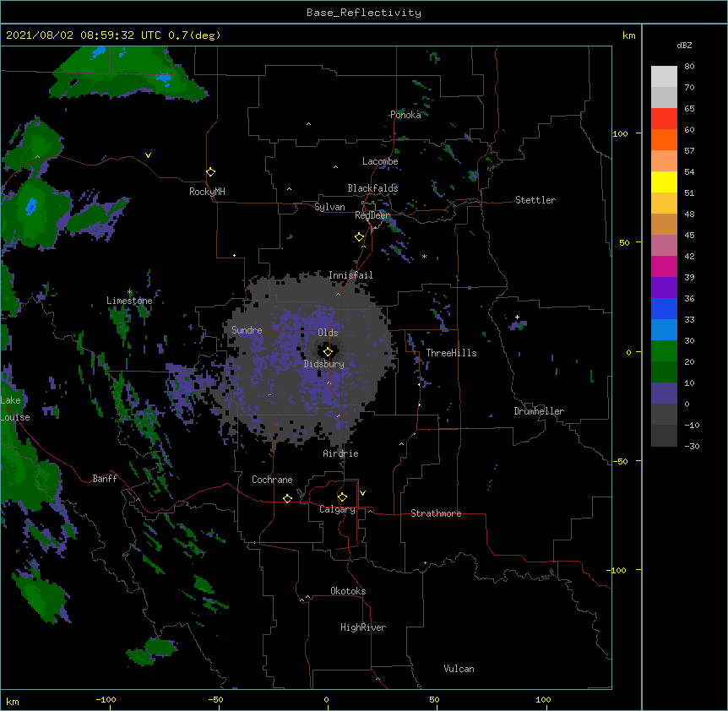The height and width of the screenshot is (711, 728).
Task: Select the bright green 20-30 dBZ legend swatch
Action: [664, 351]
